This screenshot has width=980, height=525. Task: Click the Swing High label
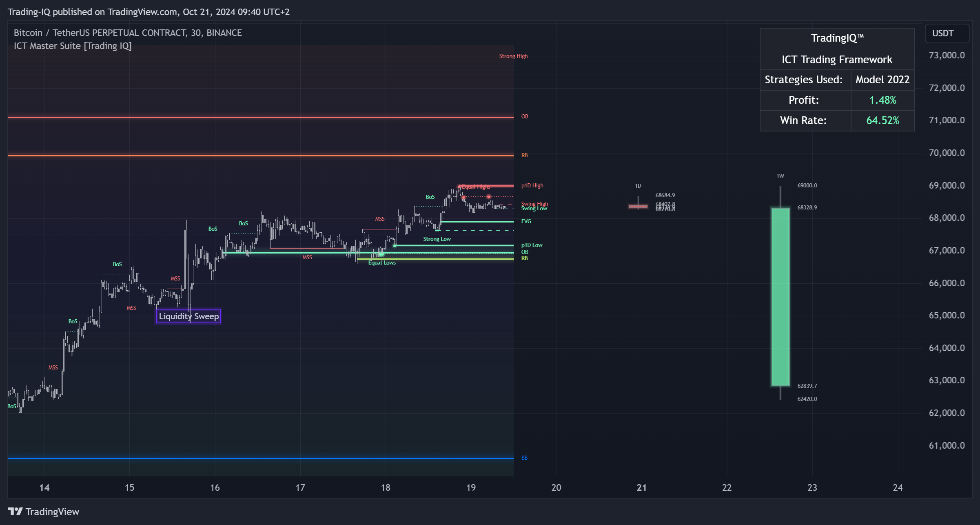534,203
